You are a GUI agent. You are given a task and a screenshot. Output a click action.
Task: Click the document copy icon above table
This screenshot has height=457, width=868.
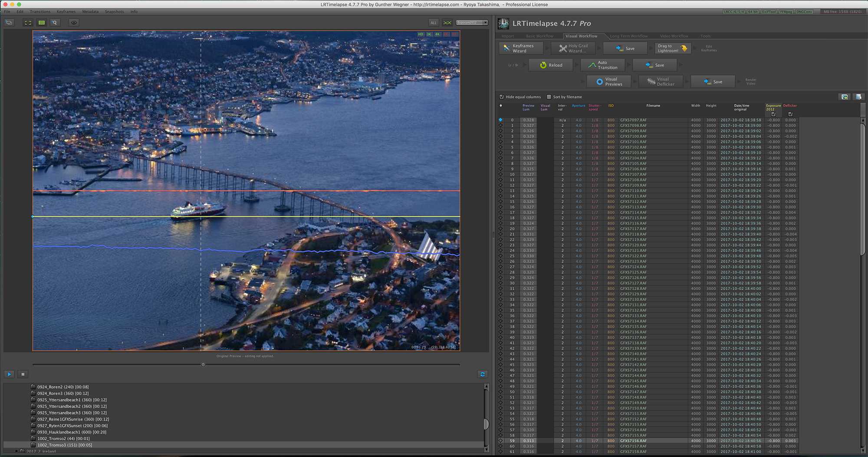coord(858,97)
